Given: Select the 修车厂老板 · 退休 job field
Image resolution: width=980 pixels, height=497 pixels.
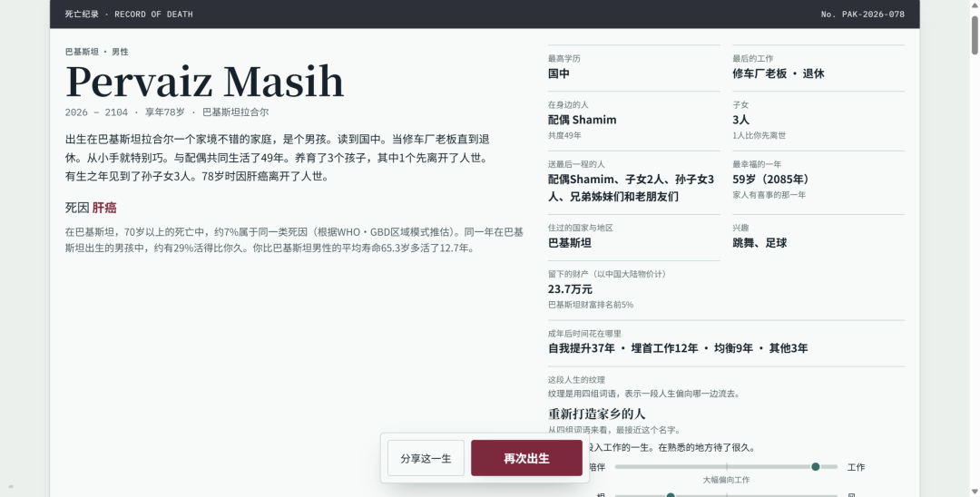Looking at the screenshot, I should (x=779, y=73).
